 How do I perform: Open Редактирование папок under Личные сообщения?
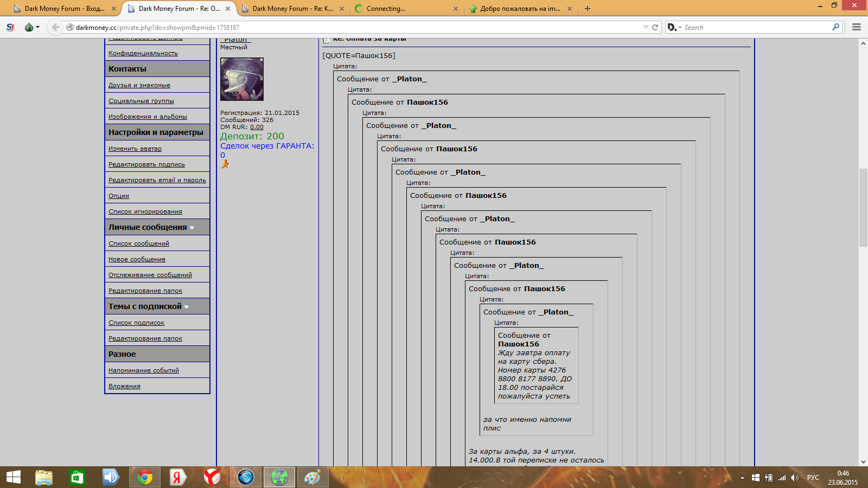[145, 291]
